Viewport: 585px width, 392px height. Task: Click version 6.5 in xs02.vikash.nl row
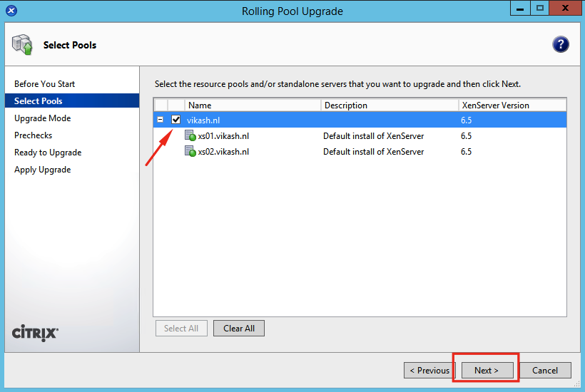(466, 151)
